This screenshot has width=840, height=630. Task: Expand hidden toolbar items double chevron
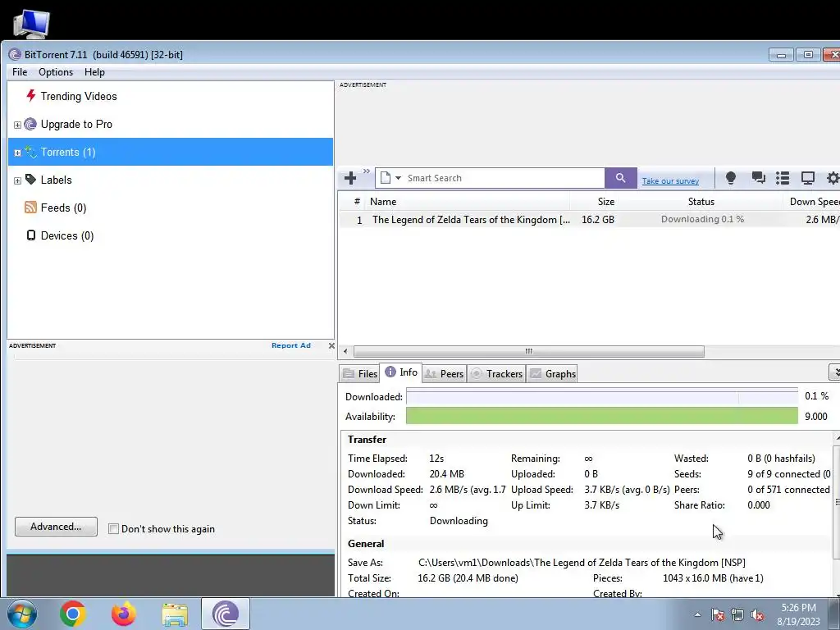(367, 171)
